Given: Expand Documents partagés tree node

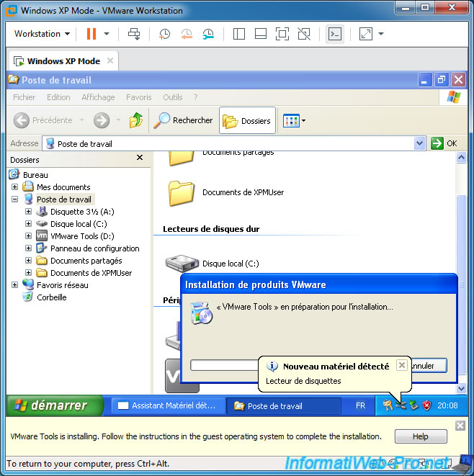Looking at the screenshot, I should point(28,260).
